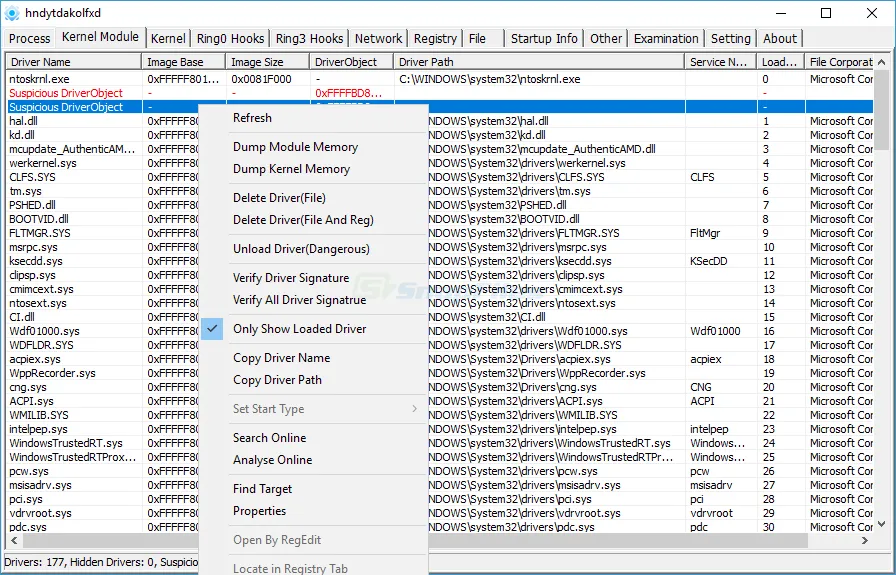This screenshot has width=896, height=575.
Task: Switch to the Process tab
Action: [30, 38]
